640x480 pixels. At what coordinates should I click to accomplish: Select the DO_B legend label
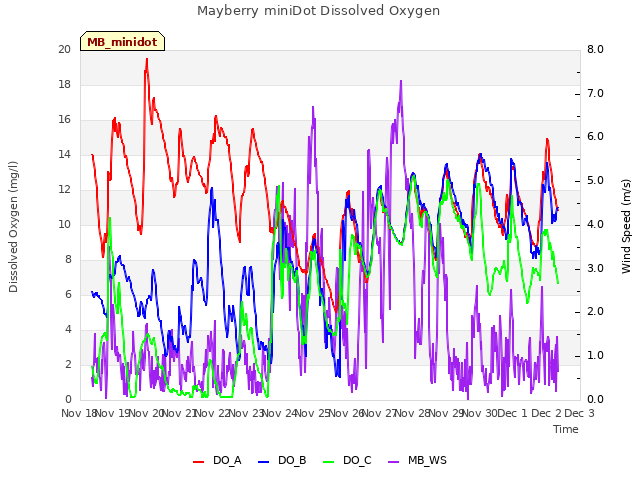click(292, 460)
